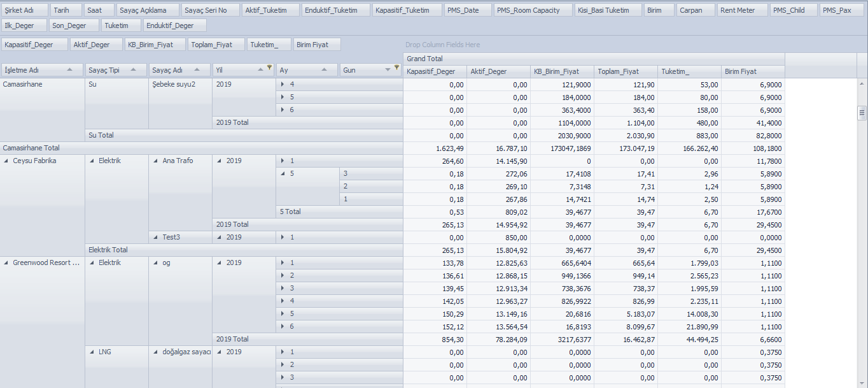Click the Kisi_Basi Tuketim field button
The image size is (868, 388).
(x=608, y=10)
